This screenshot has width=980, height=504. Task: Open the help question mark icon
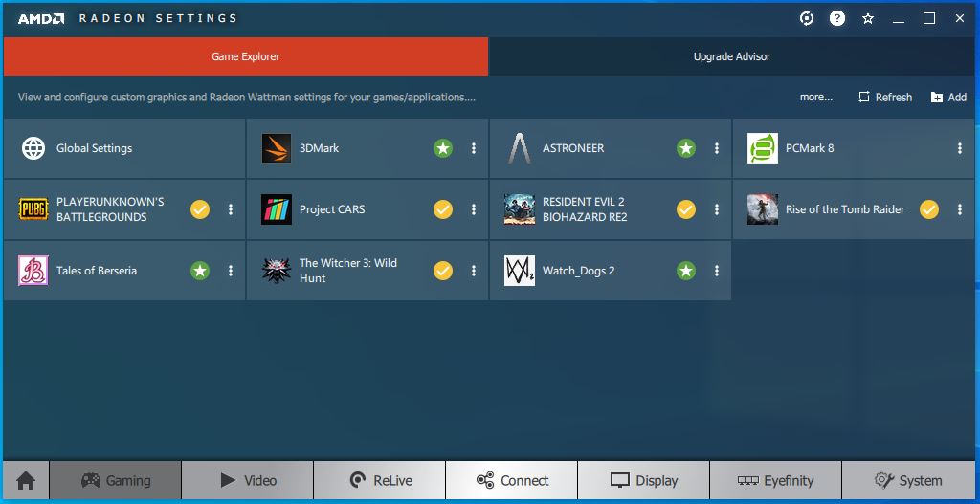837,19
